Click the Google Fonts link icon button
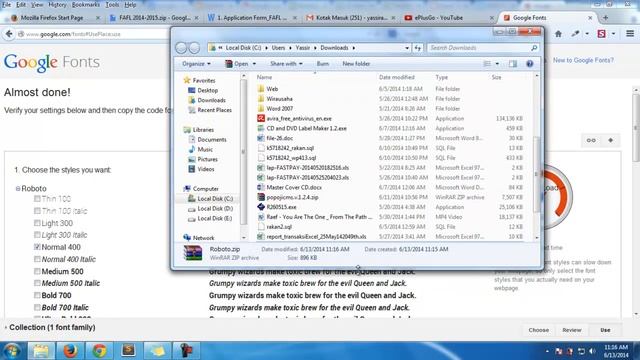Image resolution: width=640 pixels, height=360 pixels. (591, 140)
